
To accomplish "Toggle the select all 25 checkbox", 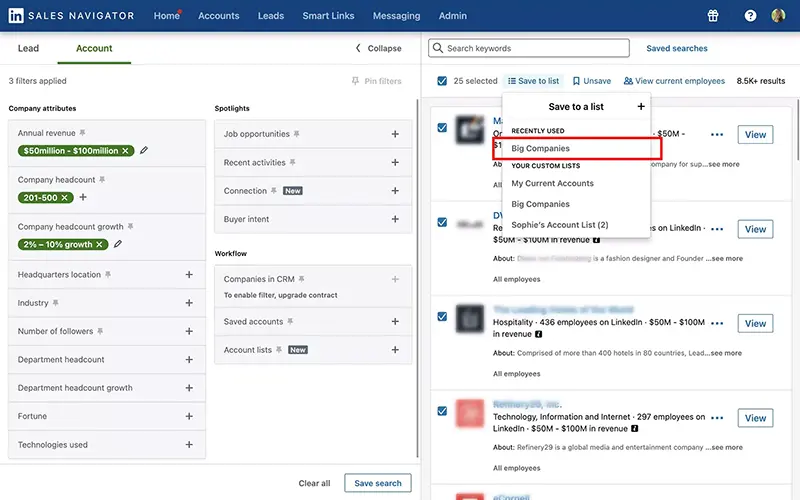I will click(x=442, y=81).
